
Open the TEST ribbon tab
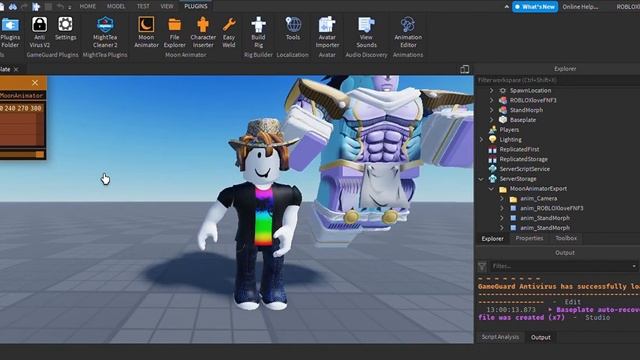click(x=143, y=6)
